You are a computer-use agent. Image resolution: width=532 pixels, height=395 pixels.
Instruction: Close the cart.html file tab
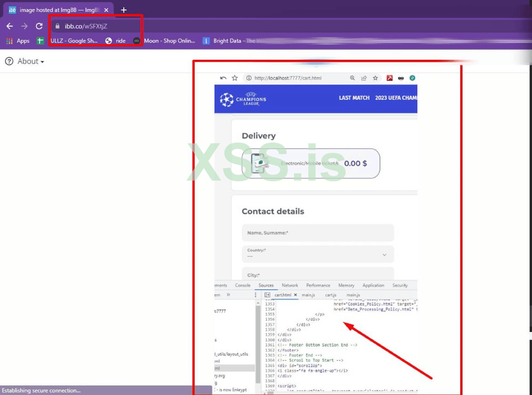[296, 295]
